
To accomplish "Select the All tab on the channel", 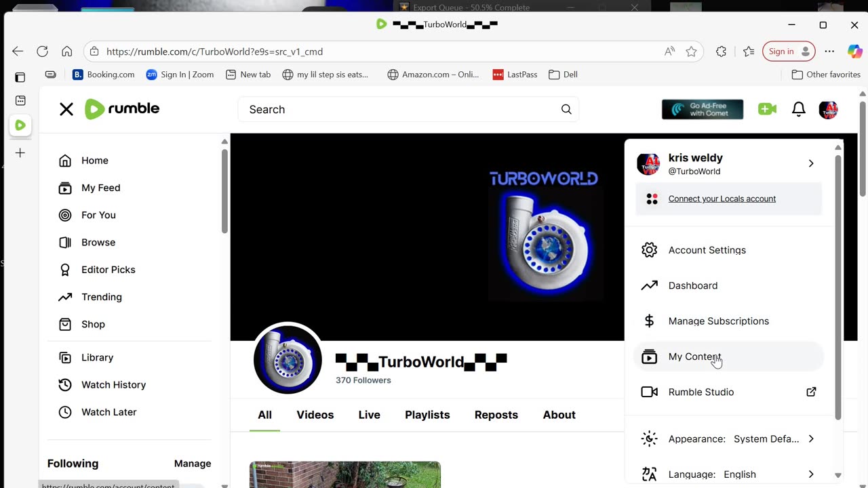I will (x=264, y=415).
